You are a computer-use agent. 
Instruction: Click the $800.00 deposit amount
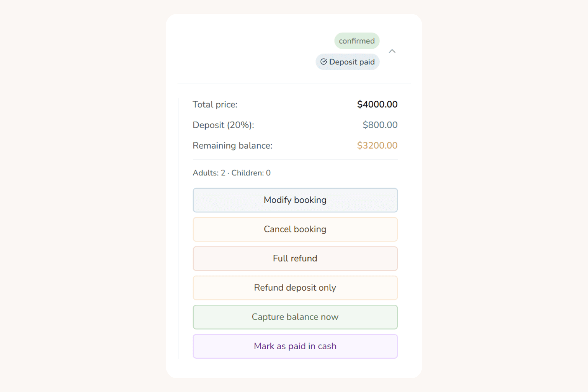pos(380,125)
